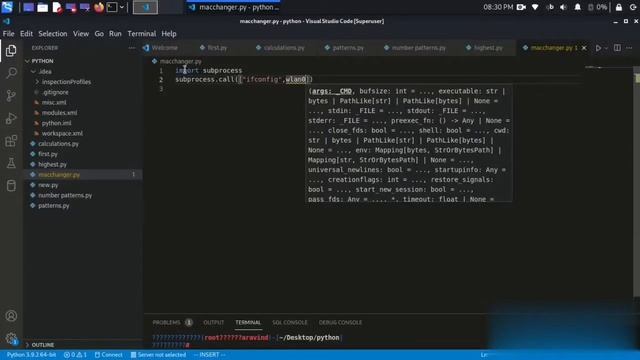Run Python file with play button
This screenshot has width=640, height=360.
(598, 48)
